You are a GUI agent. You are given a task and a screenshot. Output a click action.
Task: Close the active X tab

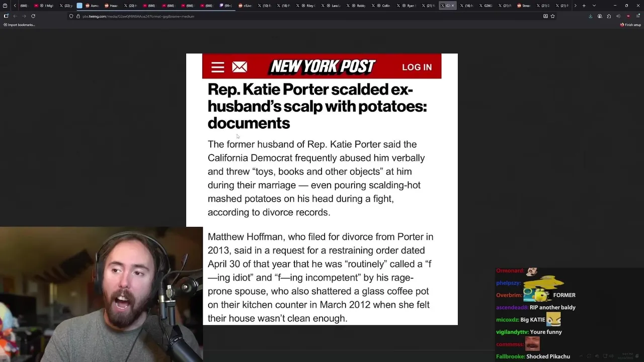click(452, 6)
